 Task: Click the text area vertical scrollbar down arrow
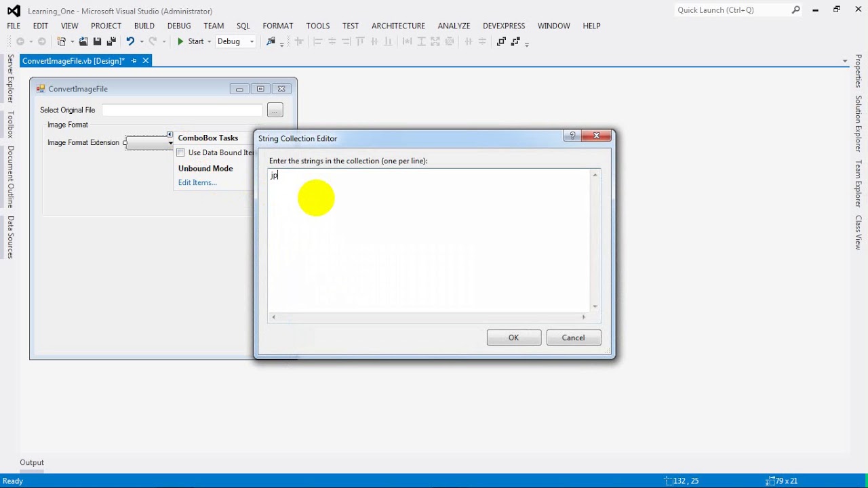(x=595, y=306)
